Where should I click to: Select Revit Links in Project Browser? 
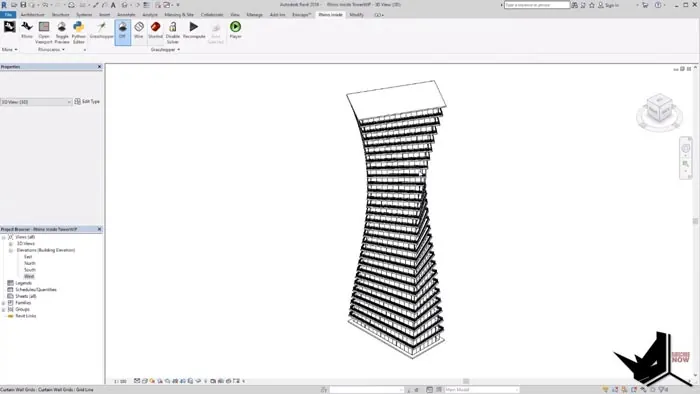click(x=25, y=316)
